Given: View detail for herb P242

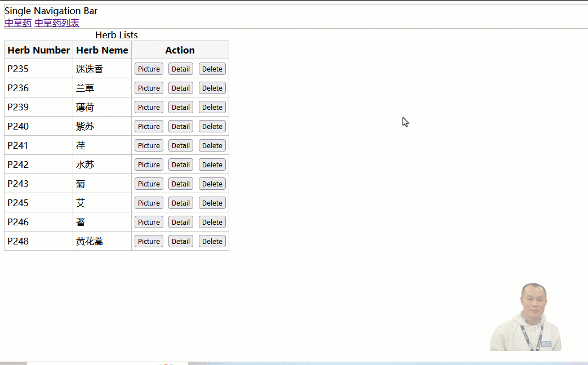Looking at the screenshot, I should [x=181, y=164].
